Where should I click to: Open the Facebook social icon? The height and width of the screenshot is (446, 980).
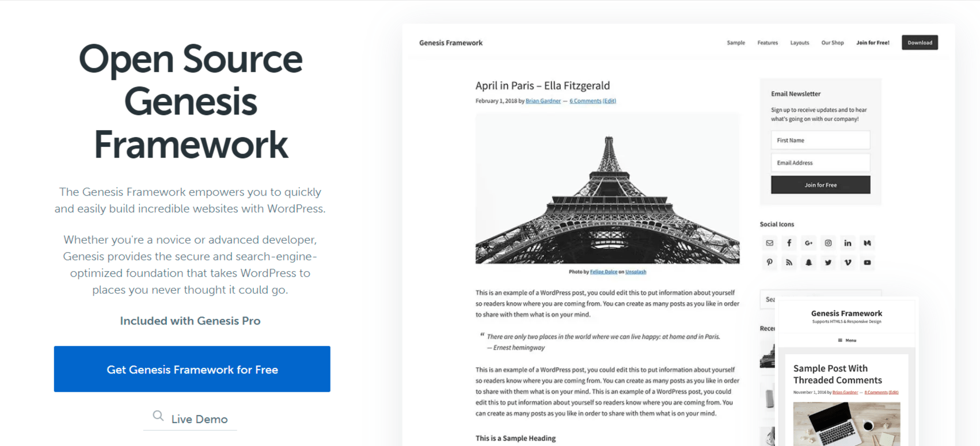789,243
